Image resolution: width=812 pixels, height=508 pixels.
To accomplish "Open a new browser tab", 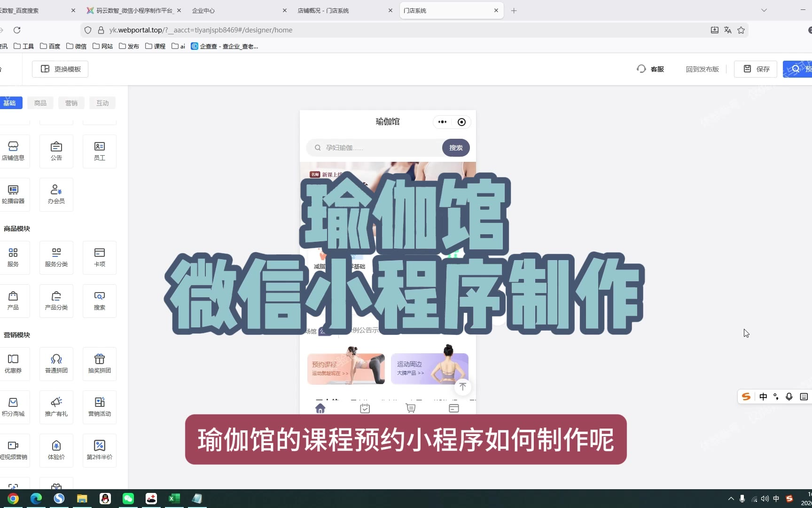I will [x=514, y=10].
